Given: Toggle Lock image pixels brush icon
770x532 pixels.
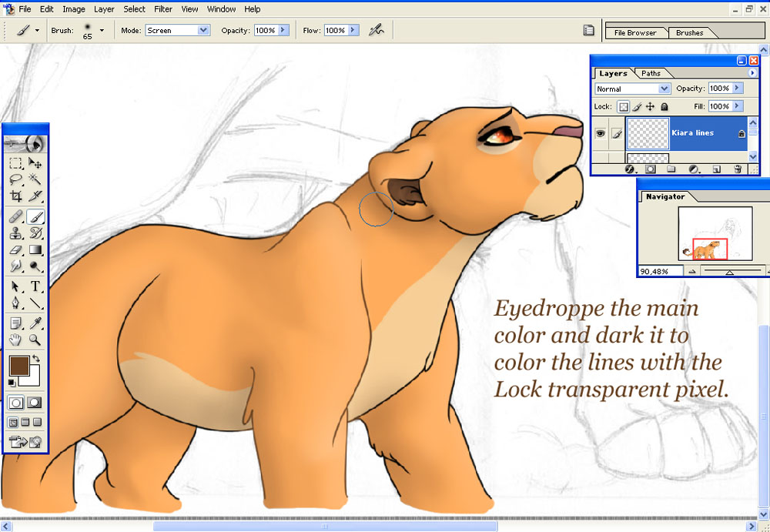Looking at the screenshot, I should (637, 106).
